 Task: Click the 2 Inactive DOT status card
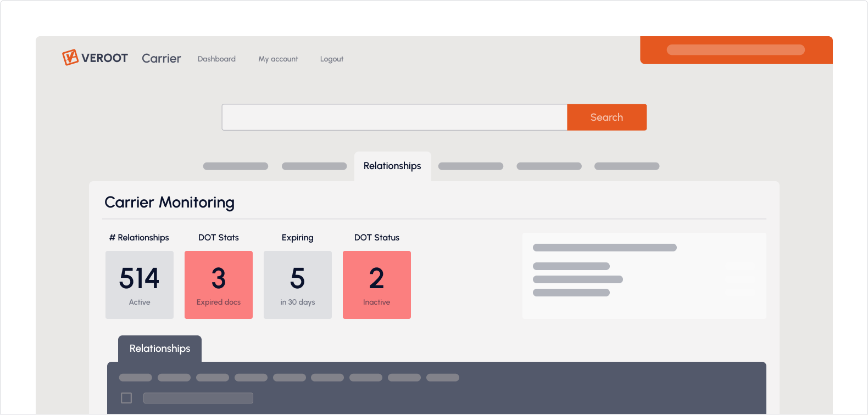377,285
